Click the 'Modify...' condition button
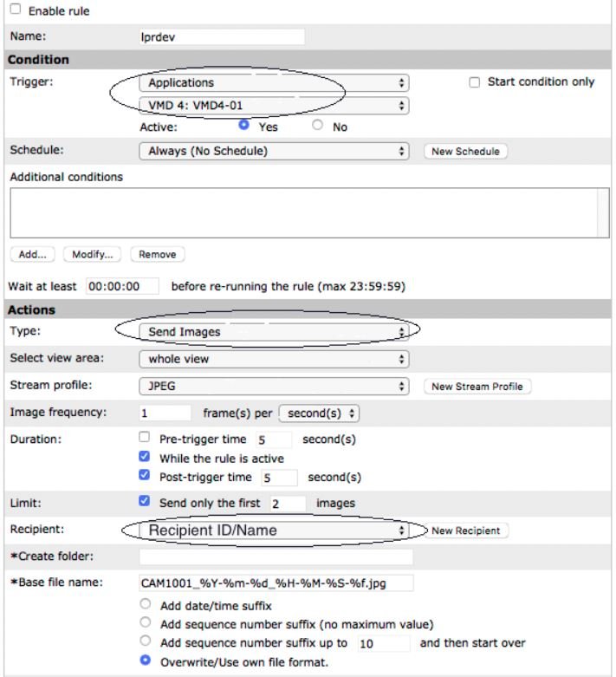Image resolution: width=616 pixels, height=677 pixels. pyautogui.click(x=93, y=254)
